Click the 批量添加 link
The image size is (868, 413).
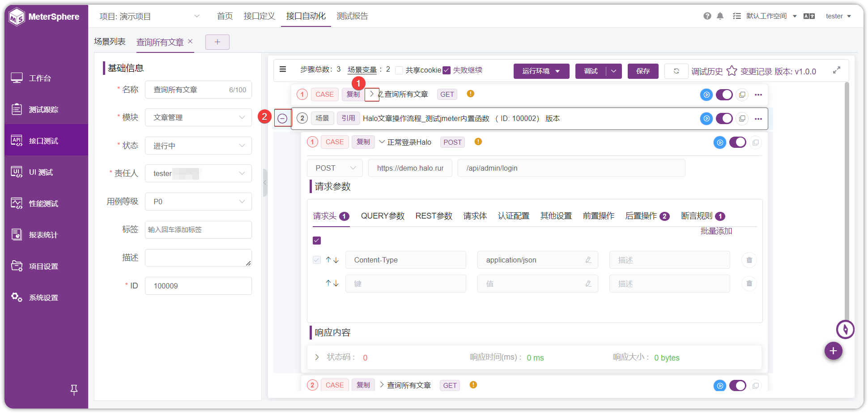[x=716, y=231]
